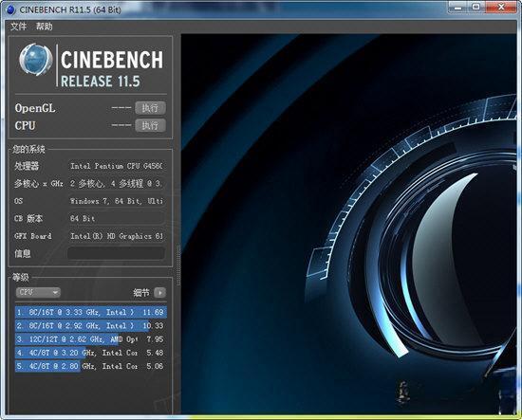Run the CPU test with 执行
Screen dimensions: 522x420
(x=151, y=126)
